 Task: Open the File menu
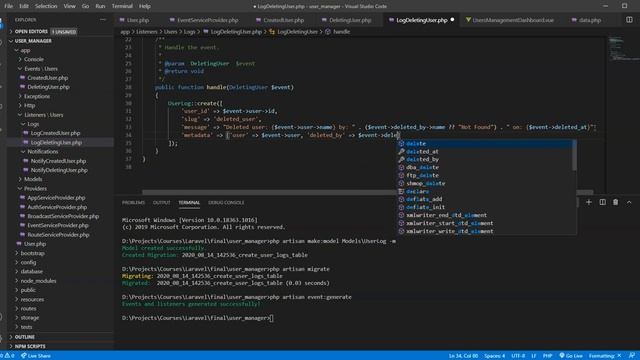coord(8,6)
